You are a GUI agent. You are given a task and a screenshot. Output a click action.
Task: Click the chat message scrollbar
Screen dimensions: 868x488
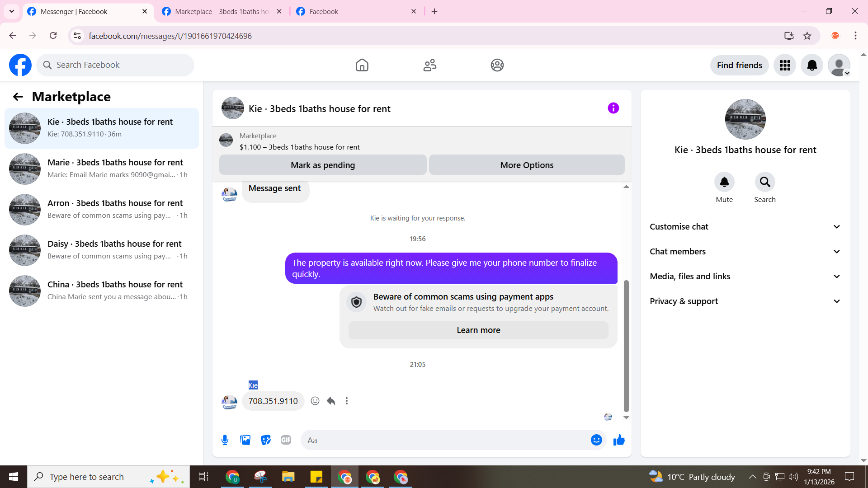[x=626, y=346]
